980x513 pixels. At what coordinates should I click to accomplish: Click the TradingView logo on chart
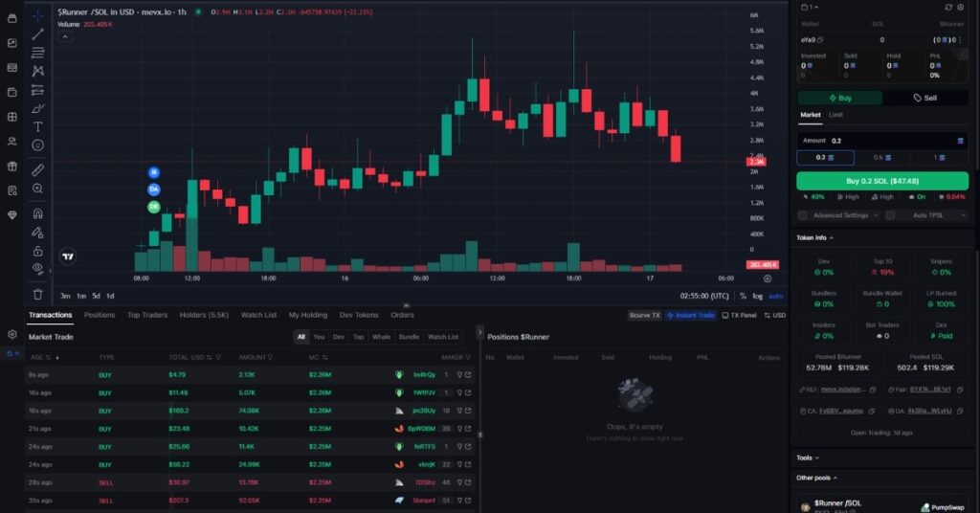[68, 256]
